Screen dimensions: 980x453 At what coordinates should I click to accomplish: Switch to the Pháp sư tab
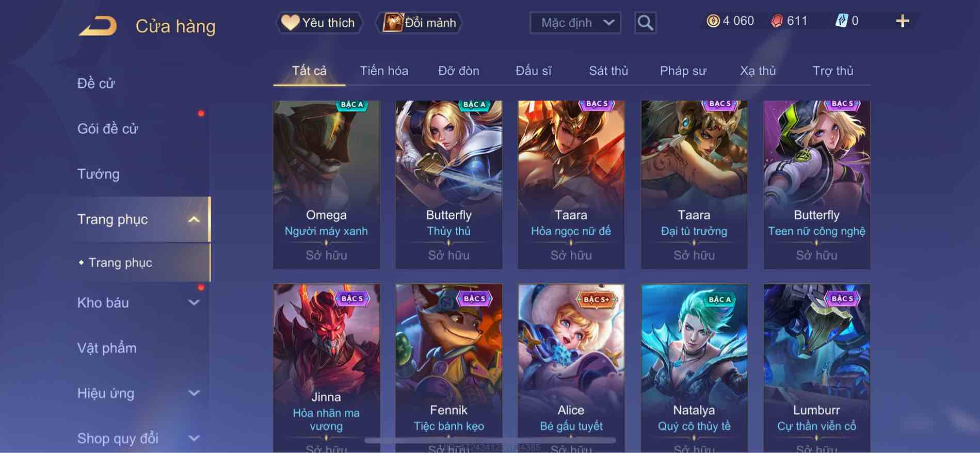point(683,71)
